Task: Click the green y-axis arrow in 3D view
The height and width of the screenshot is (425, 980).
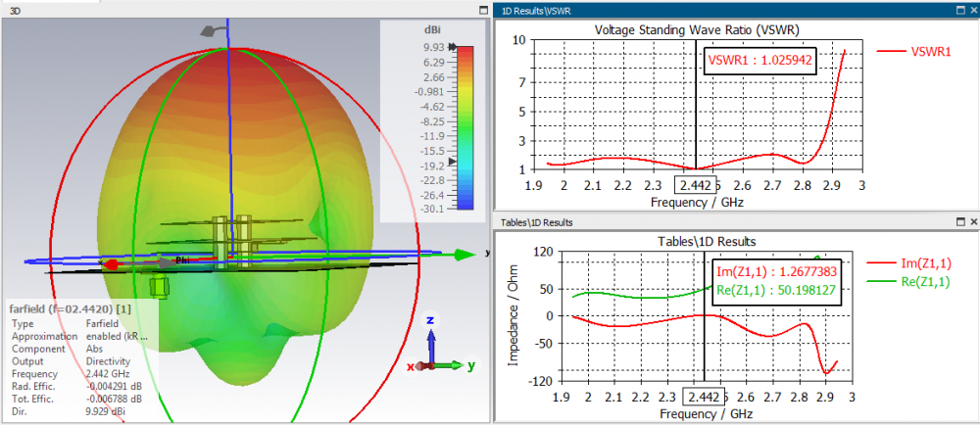Action: pyautogui.click(x=465, y=255)
